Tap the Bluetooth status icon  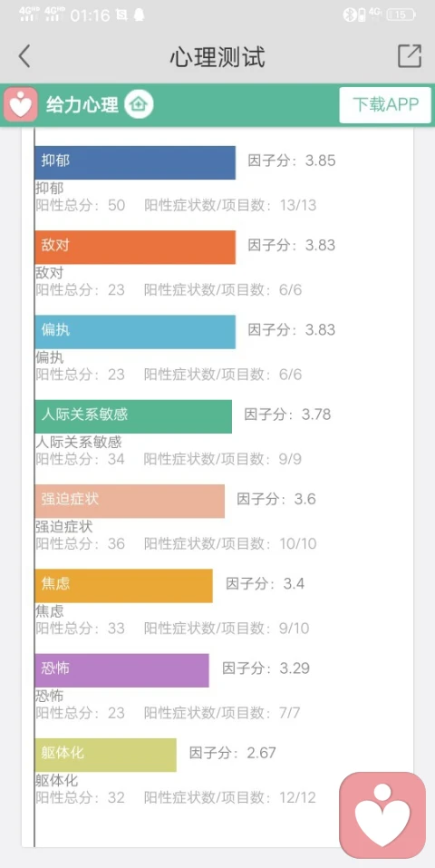click(x=348, y=15)
